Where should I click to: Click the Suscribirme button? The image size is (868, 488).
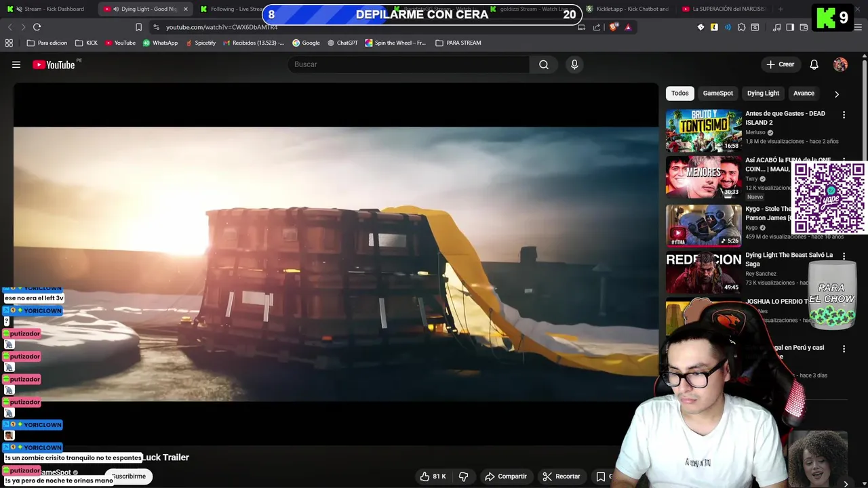click(x=129, y=476)
